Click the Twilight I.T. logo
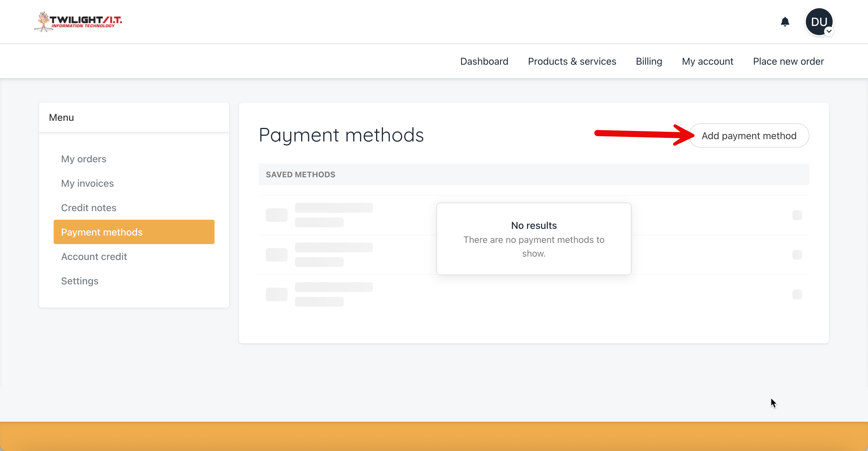The height and width of the screenshot is (451, 868). [x=78, y=22]
